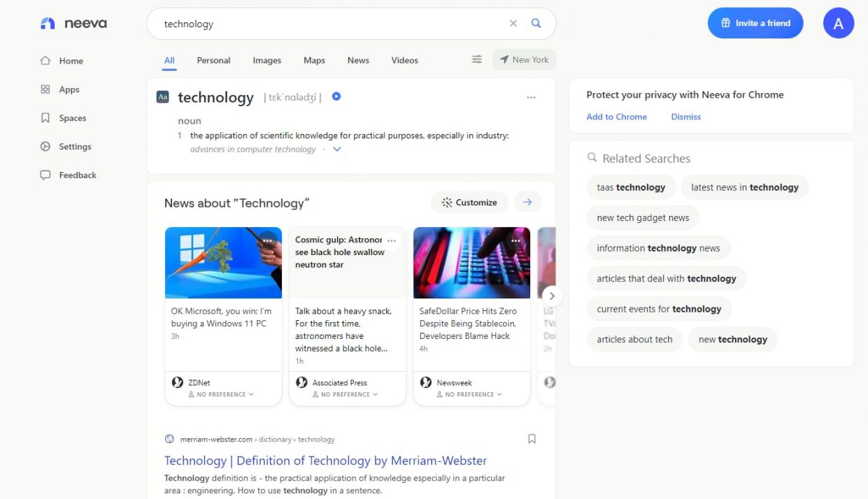
Task: Open the ZDNet article options menu
Action: pos(267,240)
